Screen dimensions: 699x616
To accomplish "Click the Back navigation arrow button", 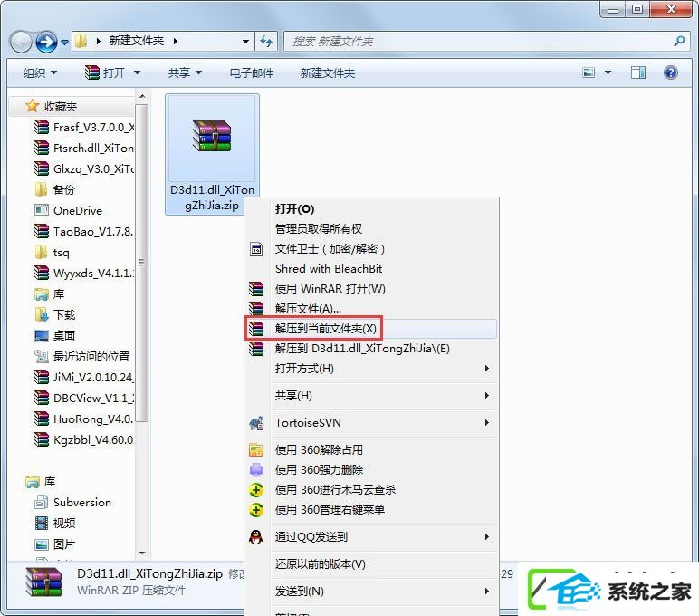I will pyautogui.click(x=21, y=42).
